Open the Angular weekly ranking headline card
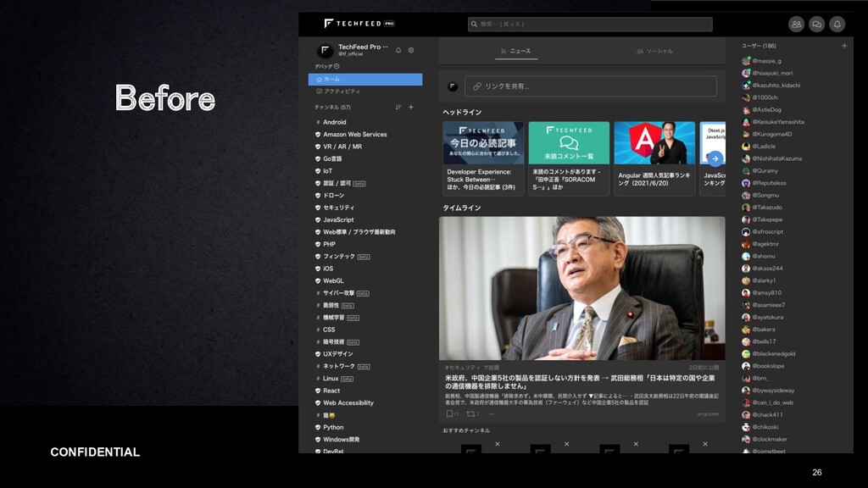Screen dimensions: 868x488 click(654, 158)
